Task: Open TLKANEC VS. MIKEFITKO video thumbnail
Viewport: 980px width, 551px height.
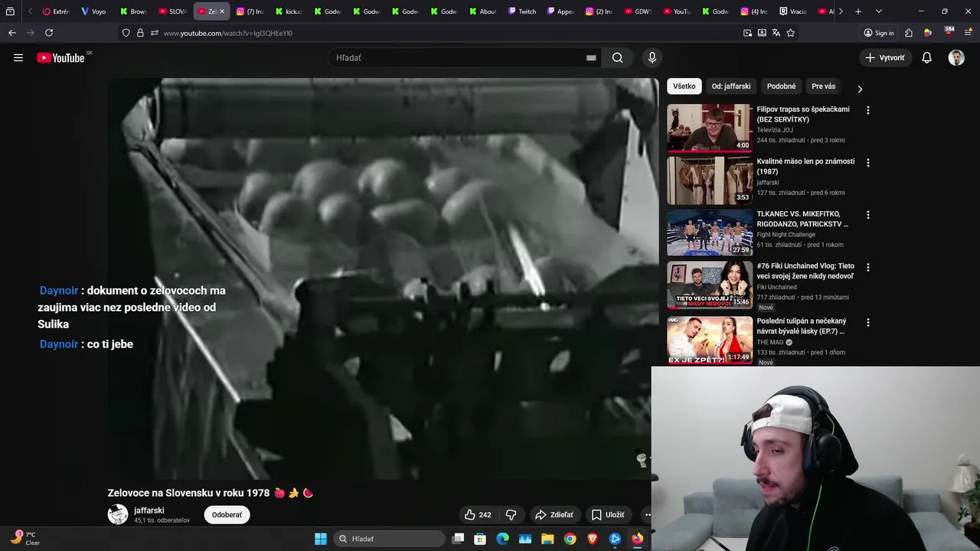Action: click(x=710, y=233)
